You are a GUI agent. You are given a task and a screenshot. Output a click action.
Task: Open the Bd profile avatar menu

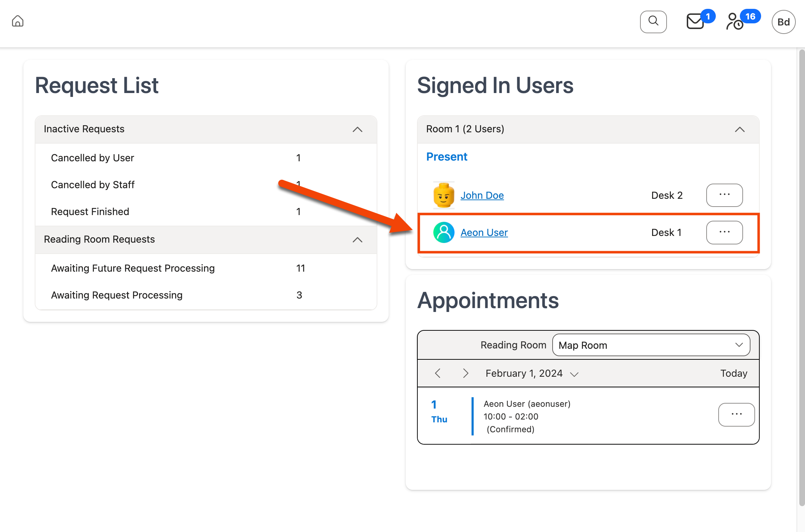[x=783, y=22]
